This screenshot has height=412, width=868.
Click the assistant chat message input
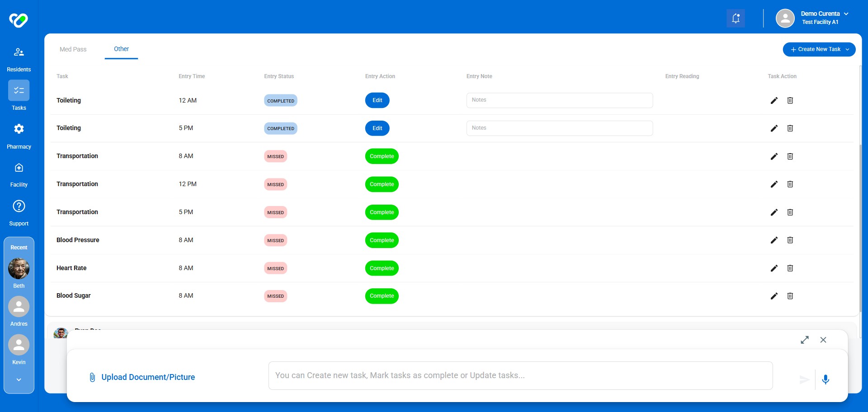tap(520, 375)
